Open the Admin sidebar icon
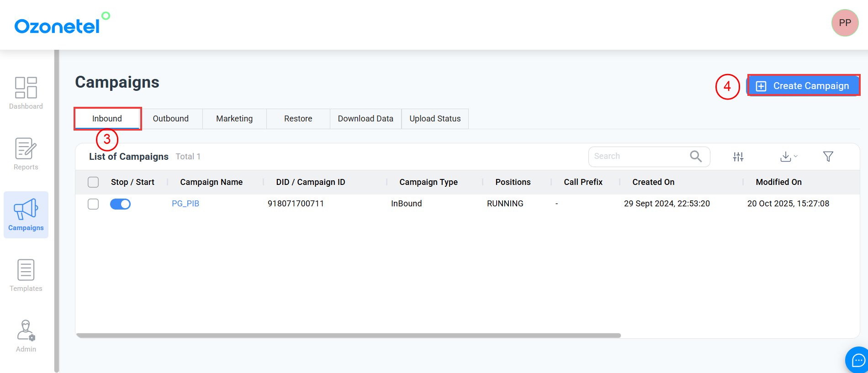Viewport: 868px width, 373px height. coord(26,331)
